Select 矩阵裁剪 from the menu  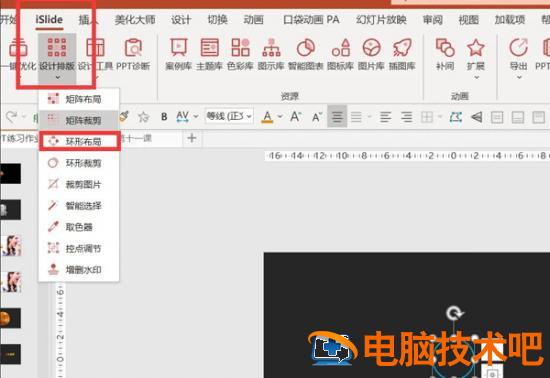(79, 121)
